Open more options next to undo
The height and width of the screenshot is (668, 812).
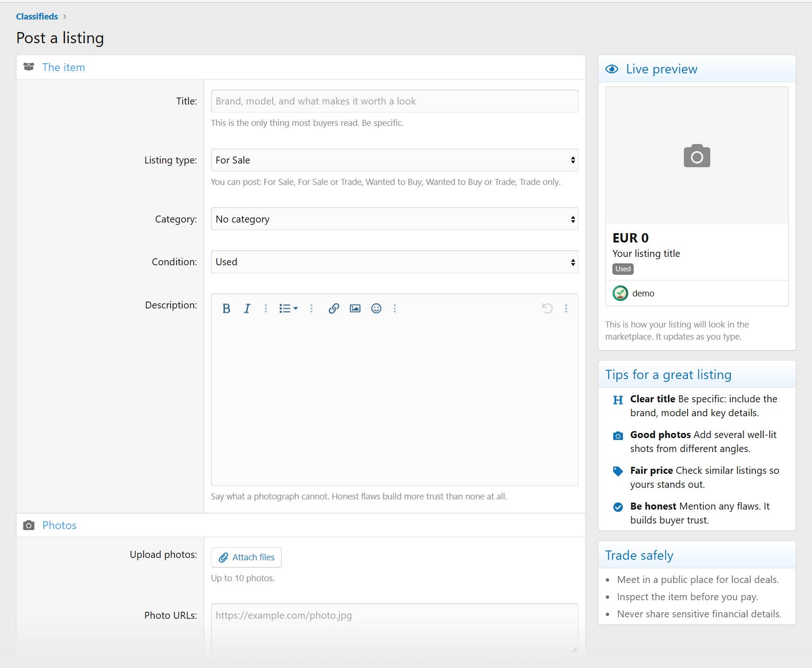566,308
